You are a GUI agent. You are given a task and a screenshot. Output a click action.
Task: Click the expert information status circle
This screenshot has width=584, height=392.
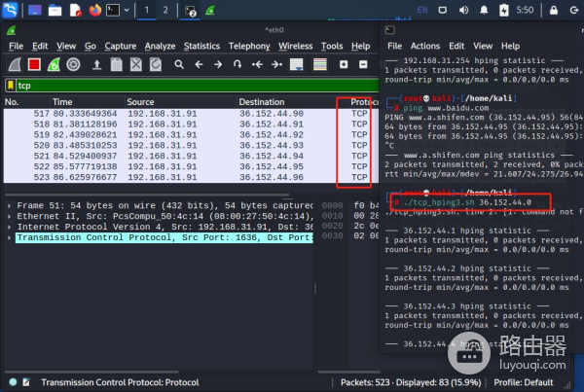point(13,382)
